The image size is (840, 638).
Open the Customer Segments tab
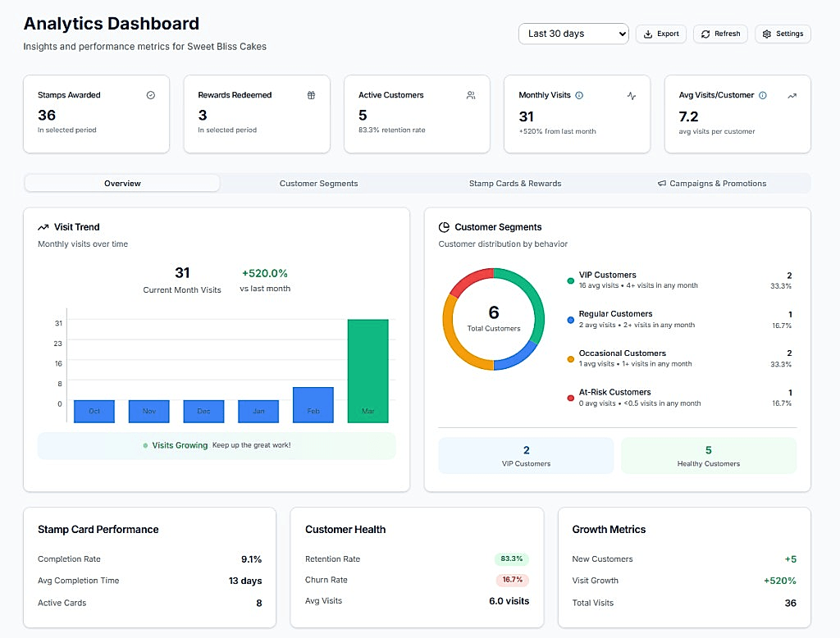[x=319, y=183]
